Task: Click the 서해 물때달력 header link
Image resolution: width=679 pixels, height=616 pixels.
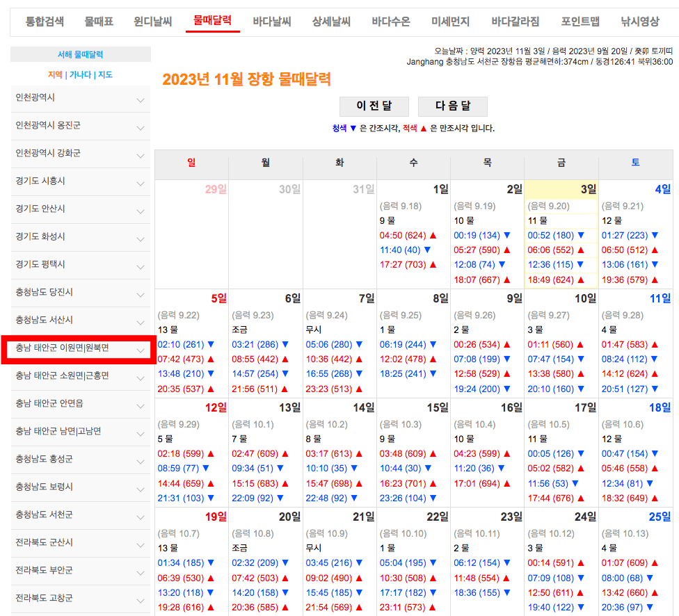Action: [x=81, y=54]
